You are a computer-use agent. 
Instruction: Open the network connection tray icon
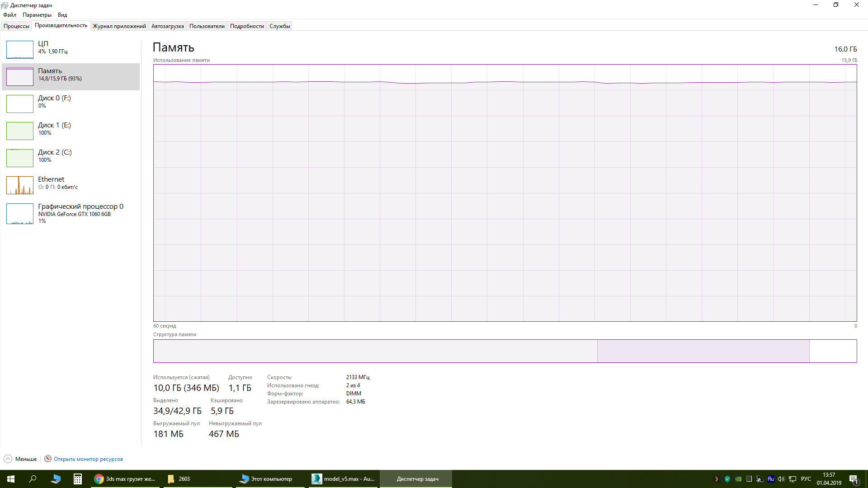[793, 479]
